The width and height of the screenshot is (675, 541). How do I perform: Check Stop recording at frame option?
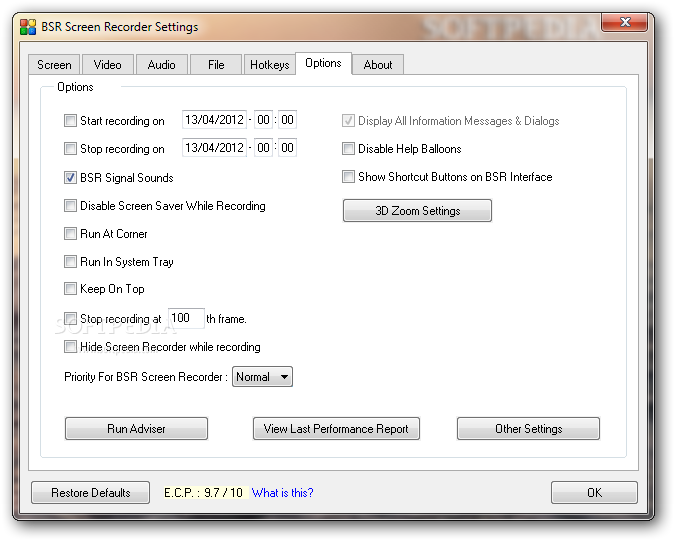70,318
